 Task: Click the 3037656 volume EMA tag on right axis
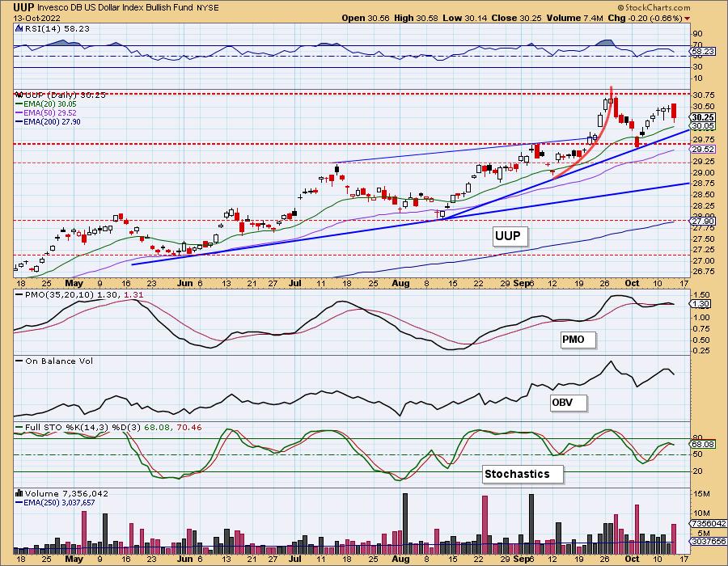coord(709,541)
